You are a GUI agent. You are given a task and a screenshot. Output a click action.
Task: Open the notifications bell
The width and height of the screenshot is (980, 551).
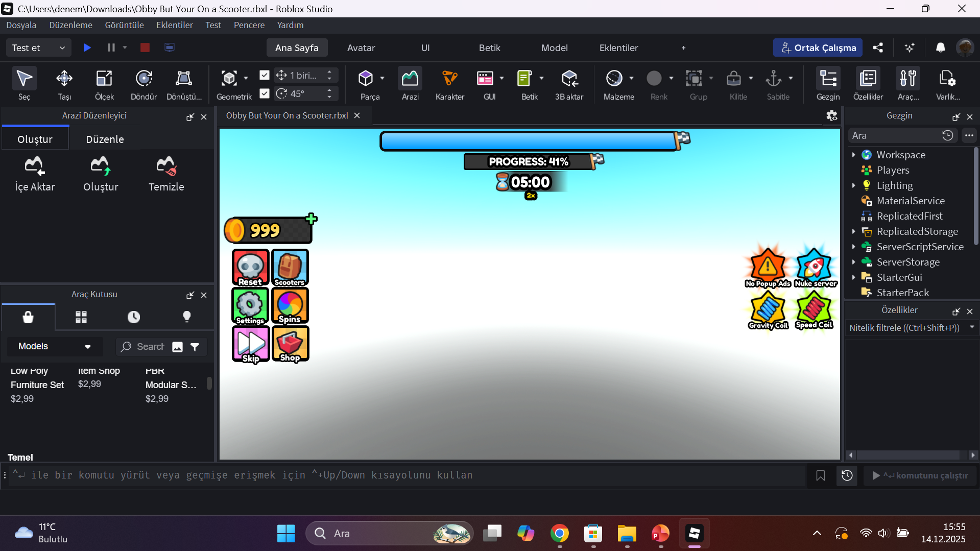point(941,47)
